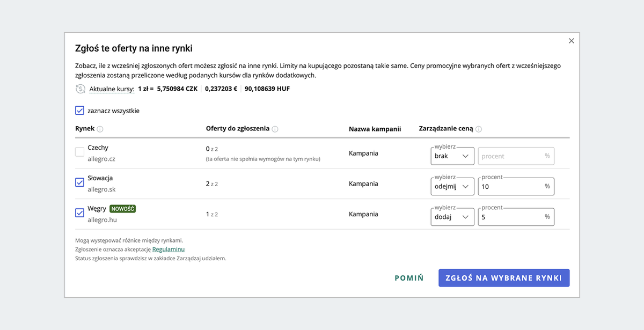Open the Regulamin link

(x=169, y=249)
